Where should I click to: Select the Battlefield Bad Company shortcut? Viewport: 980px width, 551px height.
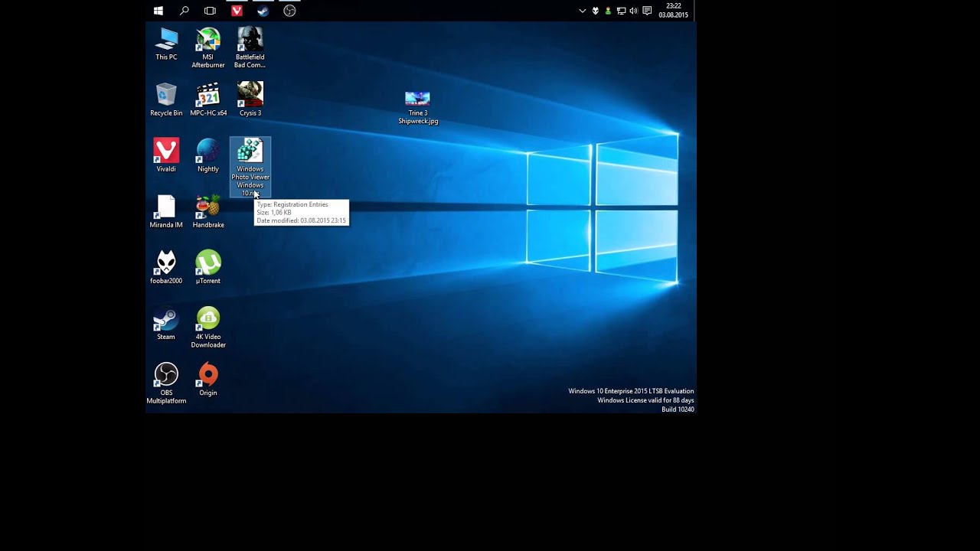pos(250,48)
